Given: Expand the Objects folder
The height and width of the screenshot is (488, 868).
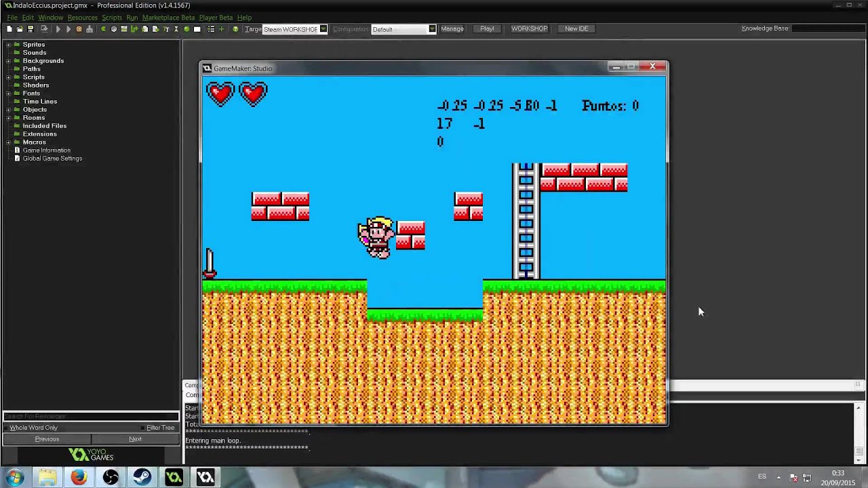Looking at the screenshot, I should pos(8,110).
